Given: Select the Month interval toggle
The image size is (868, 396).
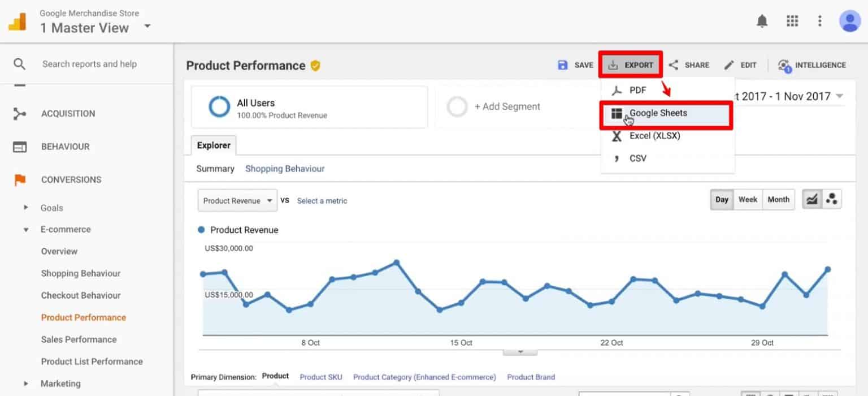Looking at the screenshot, I should (x=778, y=200).
